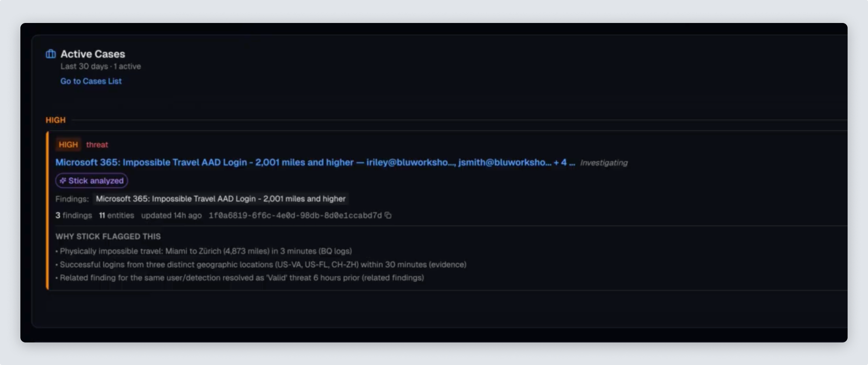Screen dimensions: 868x365
Task: Copy the case ID with the copy icon
Action: (x=388, y=215)
